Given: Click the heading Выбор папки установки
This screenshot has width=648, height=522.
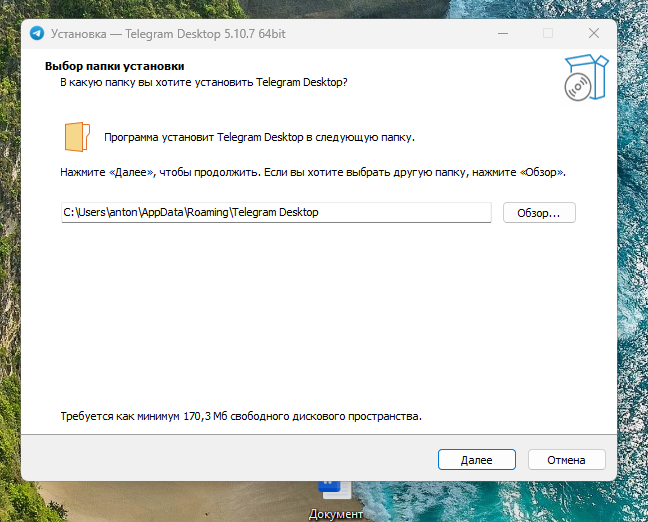Looking at the screenshot, I should click(x=114, y=66).
